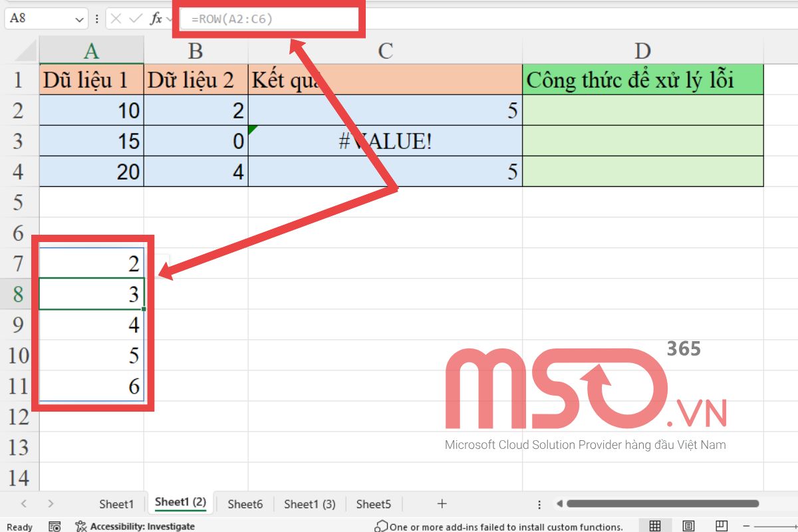Click the zoom out minus button
Image resolution: width=798 pixels, height=532 pixels.
(x=747, y=526)
